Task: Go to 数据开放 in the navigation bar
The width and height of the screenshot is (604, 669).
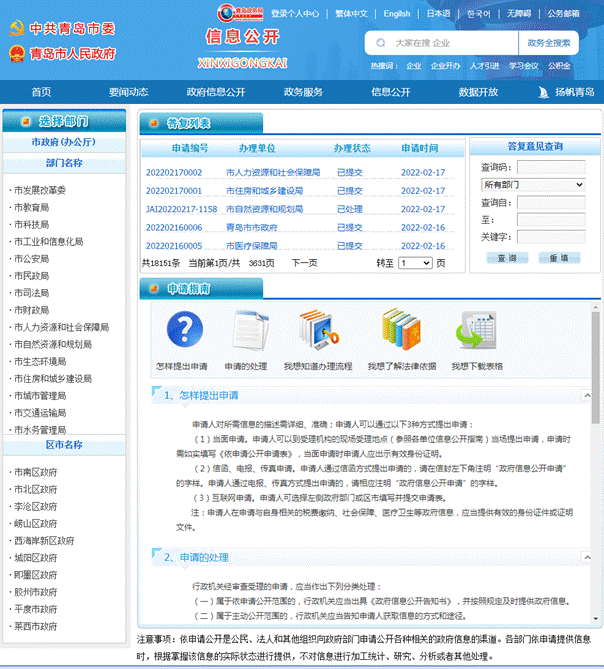Action: click(x=478, y=92)
